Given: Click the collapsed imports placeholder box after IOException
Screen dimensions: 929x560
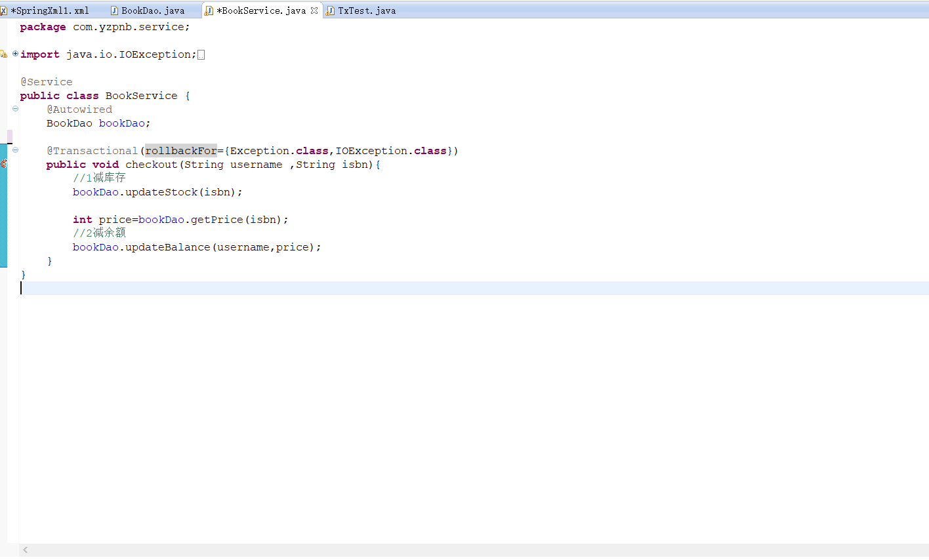Looking at the screenshot, I should coord(201,55).
